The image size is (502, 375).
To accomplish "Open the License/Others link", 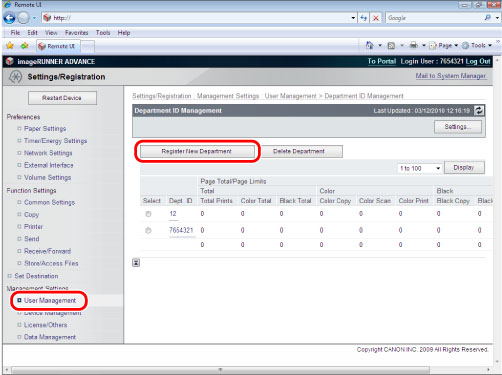I will pyautogui.click(x=45, y=325).
